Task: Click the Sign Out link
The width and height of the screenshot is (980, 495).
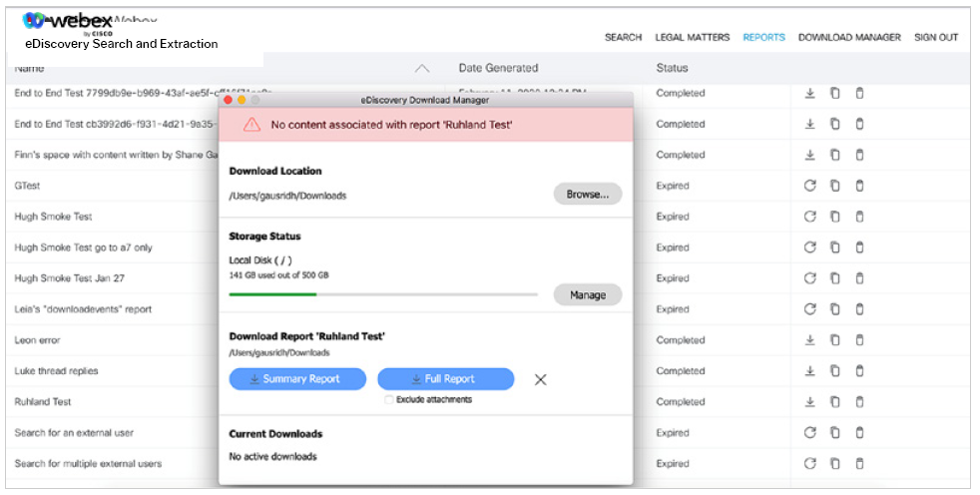Action: (x=936, y=38)
